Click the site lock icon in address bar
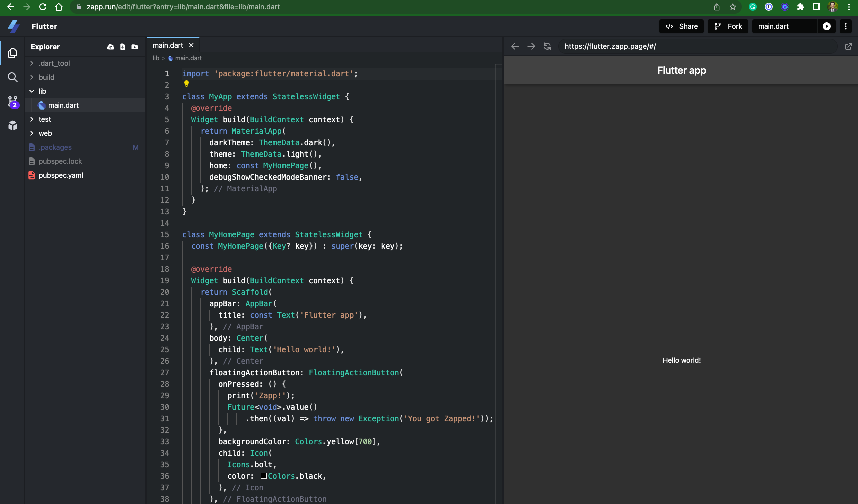Screen dimensions: 858x504 tap(78, 7)
